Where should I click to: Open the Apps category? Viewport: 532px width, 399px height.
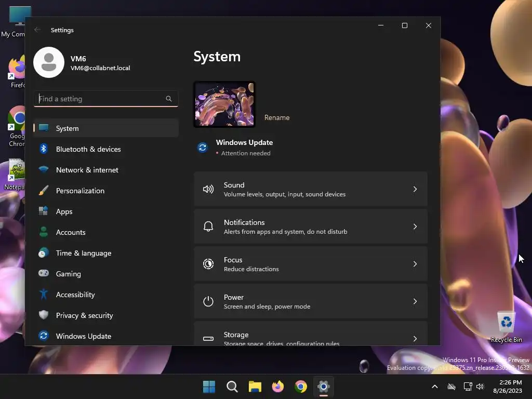coord(106,211)
